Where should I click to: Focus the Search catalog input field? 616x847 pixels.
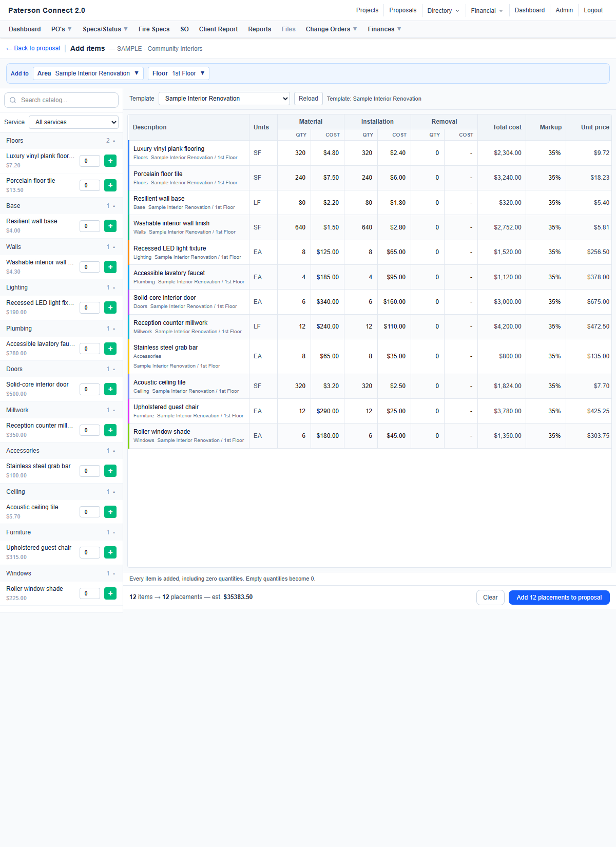coord(61,100)
